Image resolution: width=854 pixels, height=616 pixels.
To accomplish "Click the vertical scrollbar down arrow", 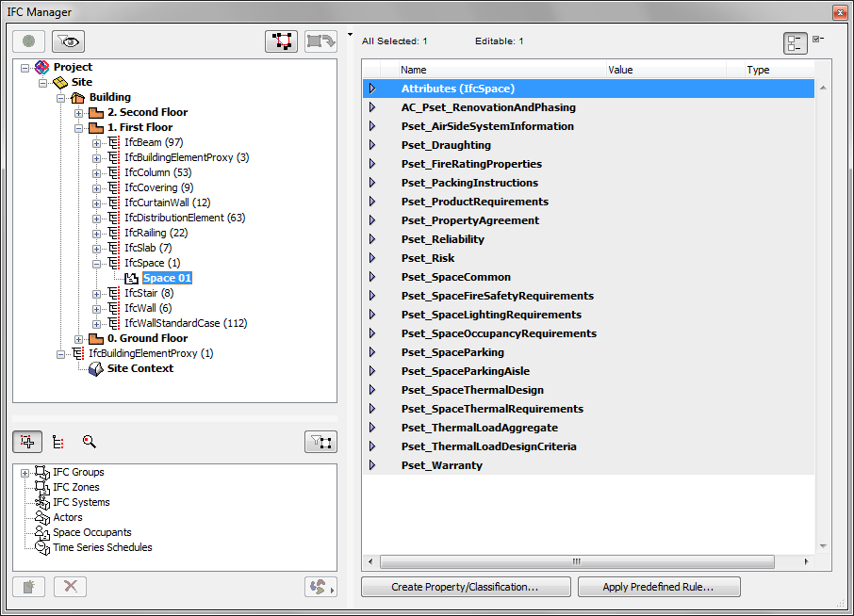I will 823,545.
